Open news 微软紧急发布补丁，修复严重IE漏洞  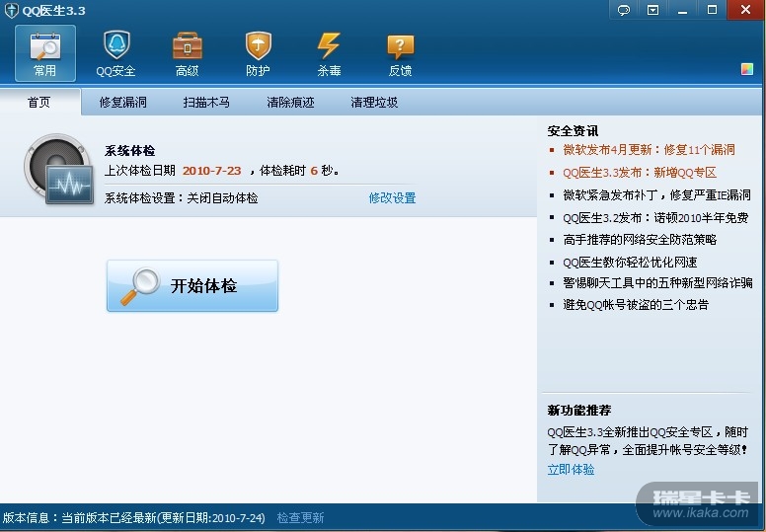pos(656,194)
